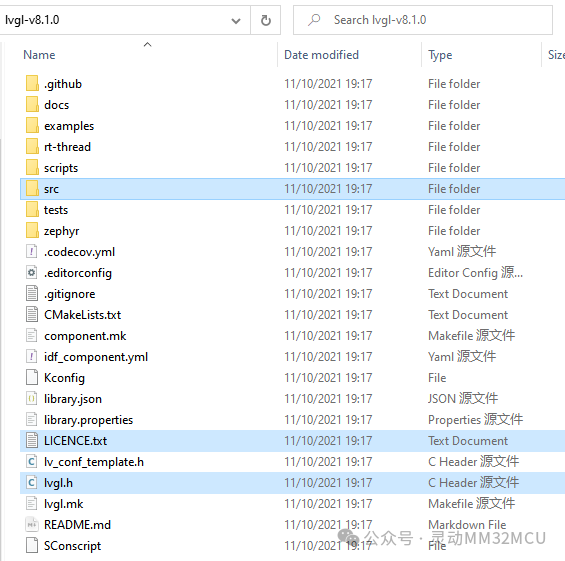Click the tests folder icon
This screenshot has height=561, width=565.
(32, 210)
